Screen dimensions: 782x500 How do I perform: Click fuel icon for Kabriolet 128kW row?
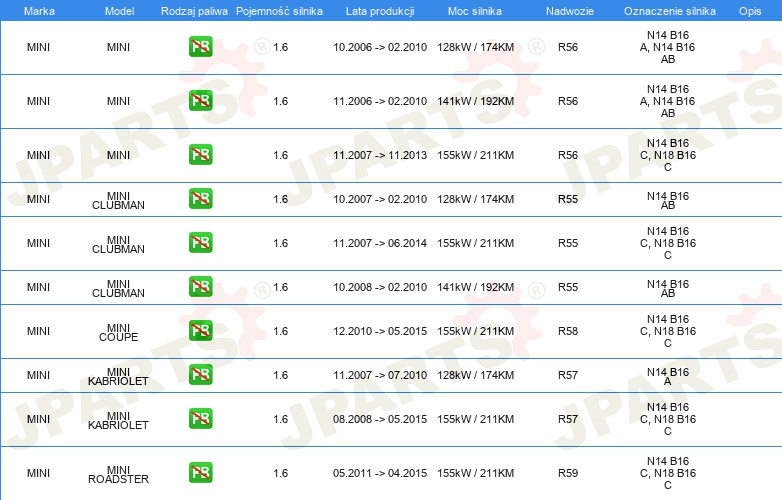(200, 375)
